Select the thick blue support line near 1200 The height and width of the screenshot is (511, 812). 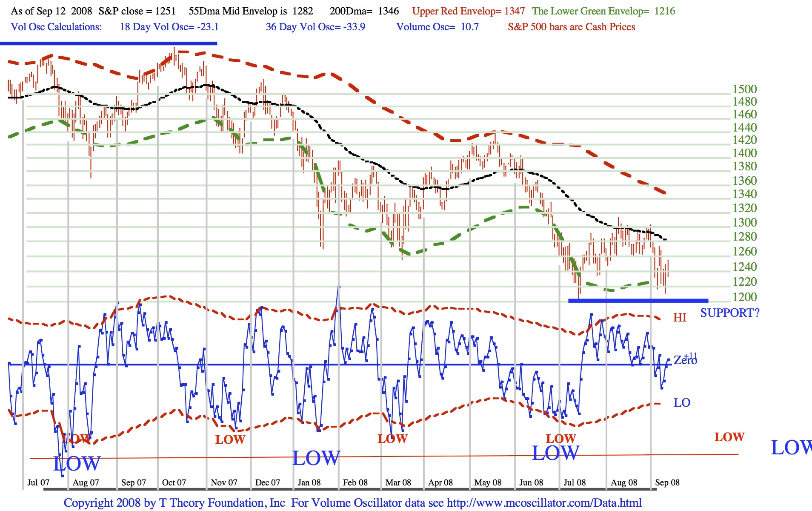tap(638, 301)
